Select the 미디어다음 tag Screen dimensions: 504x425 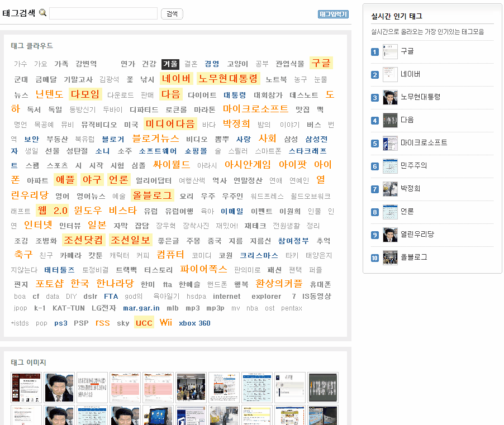click(170, 123)
